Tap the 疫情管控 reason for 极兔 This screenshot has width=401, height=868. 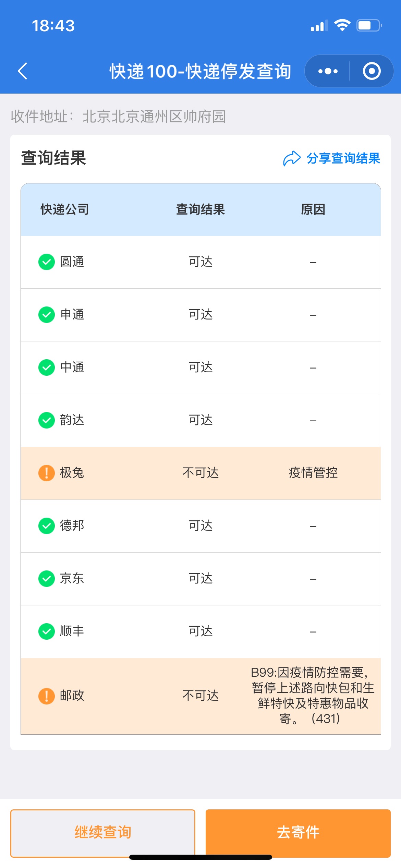click(x=313, y=473)
